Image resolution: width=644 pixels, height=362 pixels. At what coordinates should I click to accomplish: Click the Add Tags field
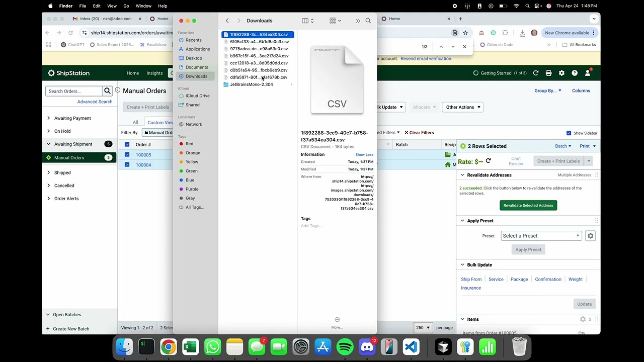tap(311, 226)
